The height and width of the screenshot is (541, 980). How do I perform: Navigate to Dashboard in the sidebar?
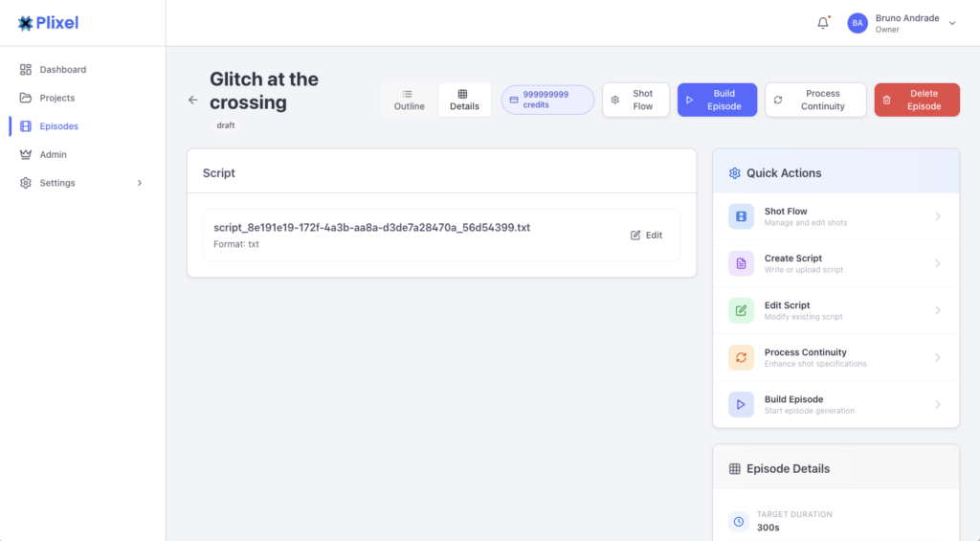click(x=62, y=70)
